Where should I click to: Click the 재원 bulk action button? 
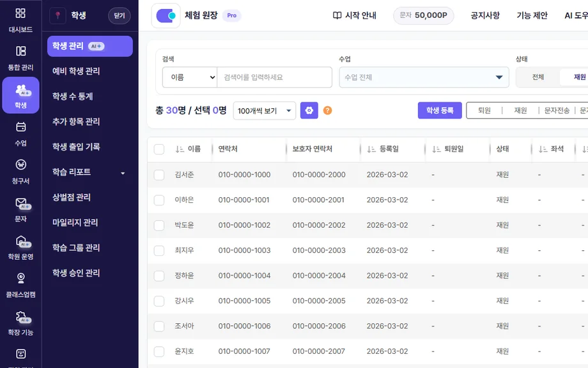click(x=520, y=110)
